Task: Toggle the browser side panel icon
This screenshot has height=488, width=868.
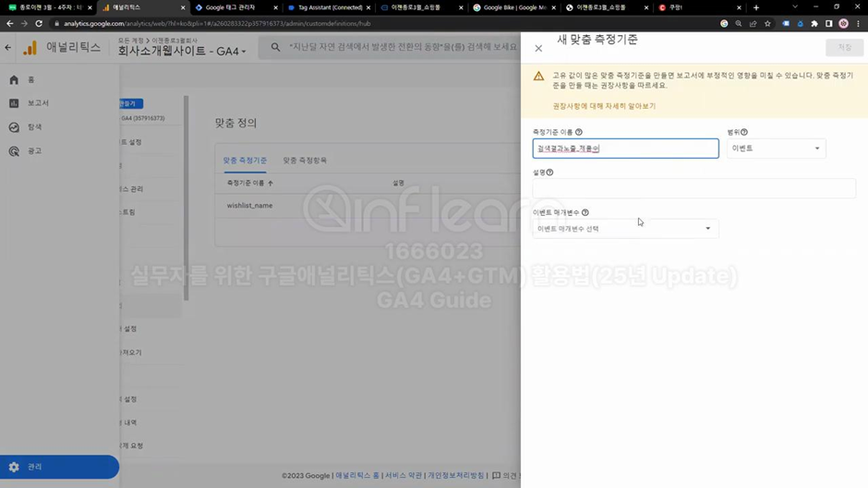Action: pyautogui.click(x=828, y=24)
